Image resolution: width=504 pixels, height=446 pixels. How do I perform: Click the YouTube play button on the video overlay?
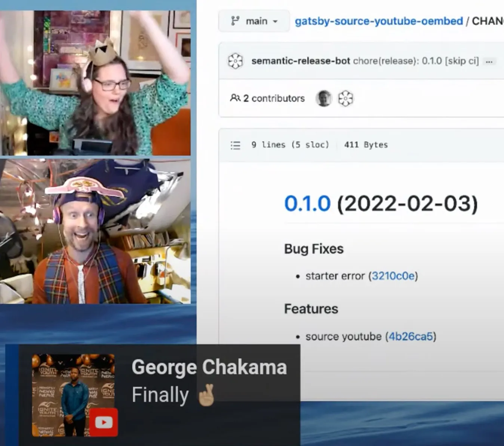[104, 422]
